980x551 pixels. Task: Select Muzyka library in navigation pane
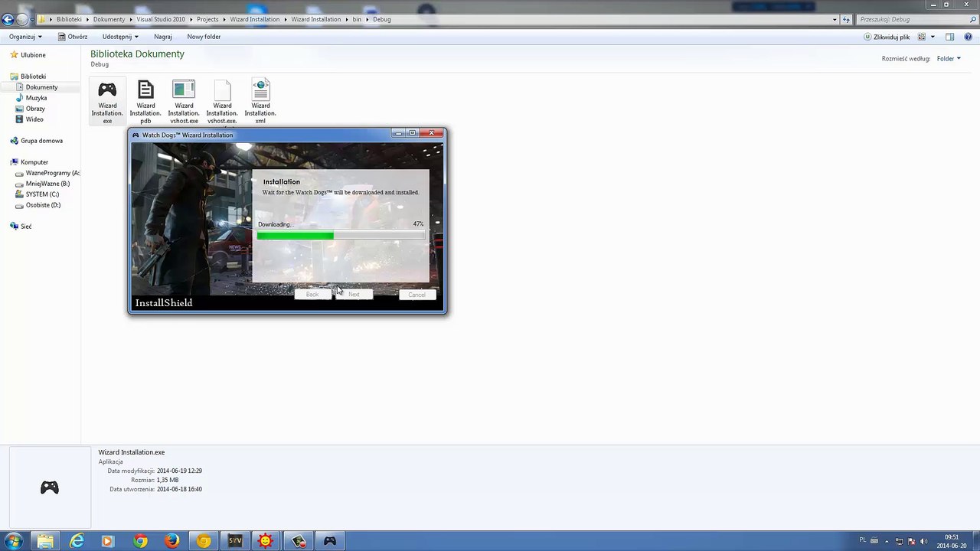click(36, 98)
